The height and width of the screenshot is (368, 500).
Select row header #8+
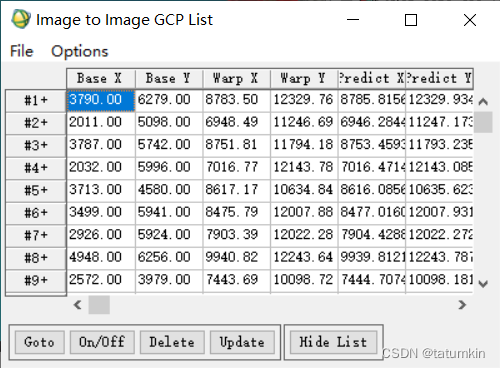point(36,258)
